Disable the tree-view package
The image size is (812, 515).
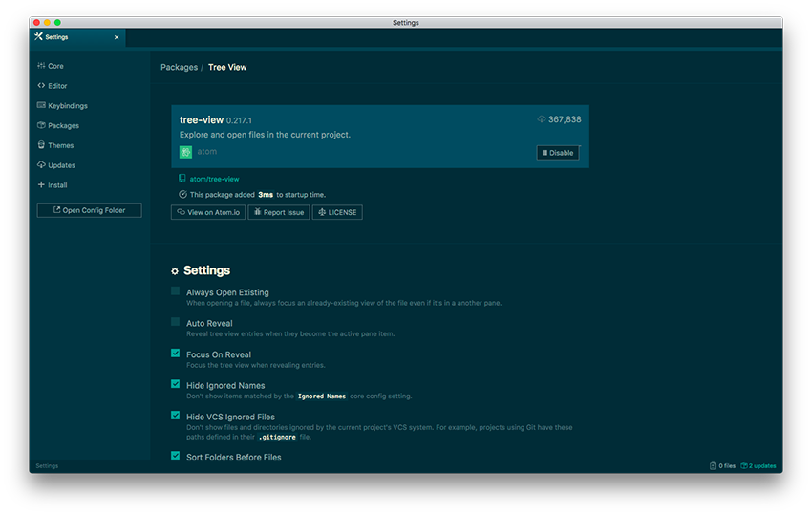click(x=558, y=153)
